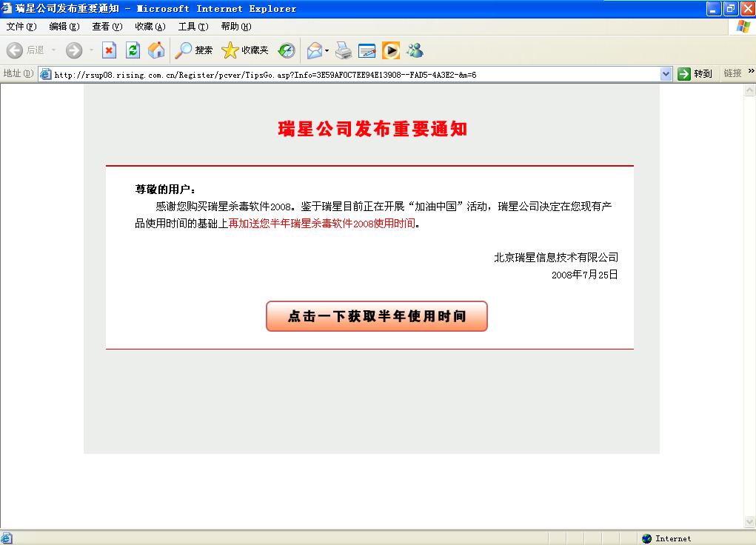Image resolution: width=756 pixels, height=545 pixels.
Task: Restore down the Internet Explorer window
Action: 730,9
